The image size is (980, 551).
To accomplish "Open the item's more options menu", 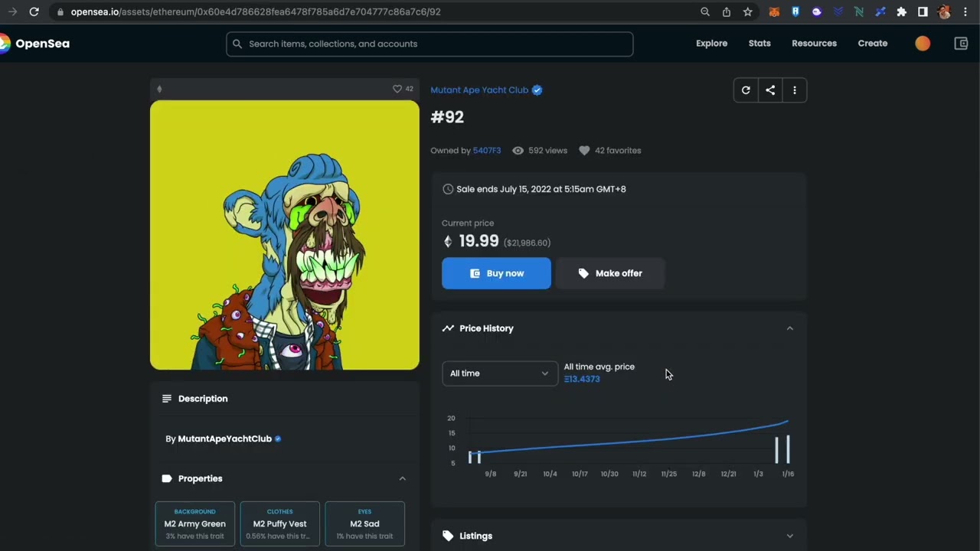I will [795, 90].
